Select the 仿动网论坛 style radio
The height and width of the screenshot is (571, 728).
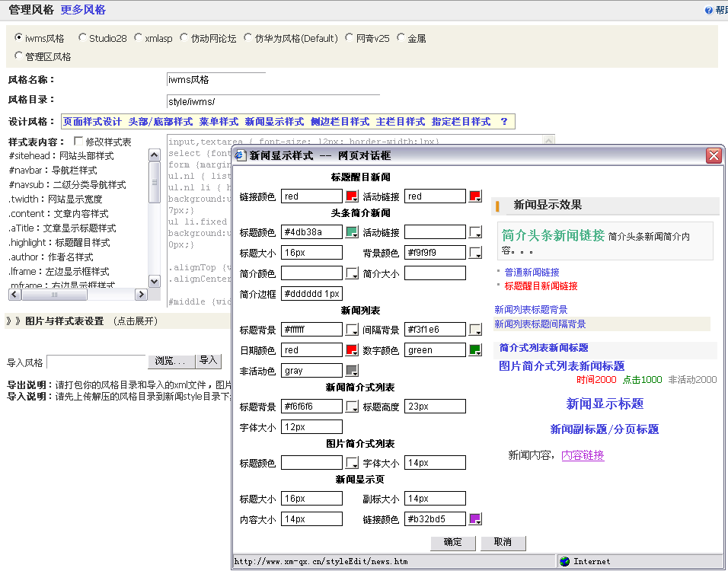point(184,37)
